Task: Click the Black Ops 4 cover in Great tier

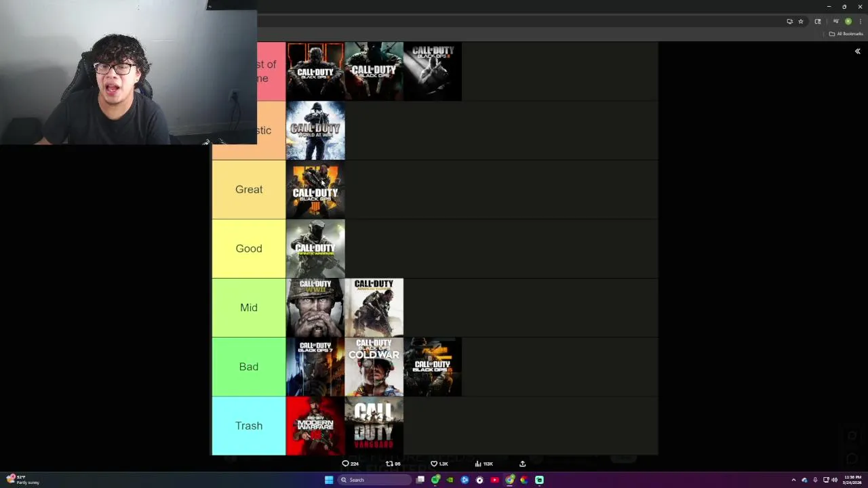Action: [315, 190]
